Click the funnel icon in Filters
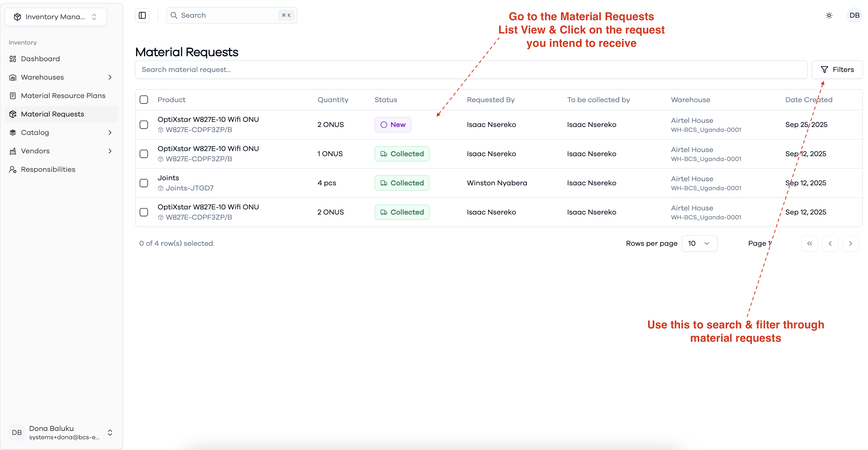Image resolution: width=868 pixels, height=450 pixels. click(824, 70)
